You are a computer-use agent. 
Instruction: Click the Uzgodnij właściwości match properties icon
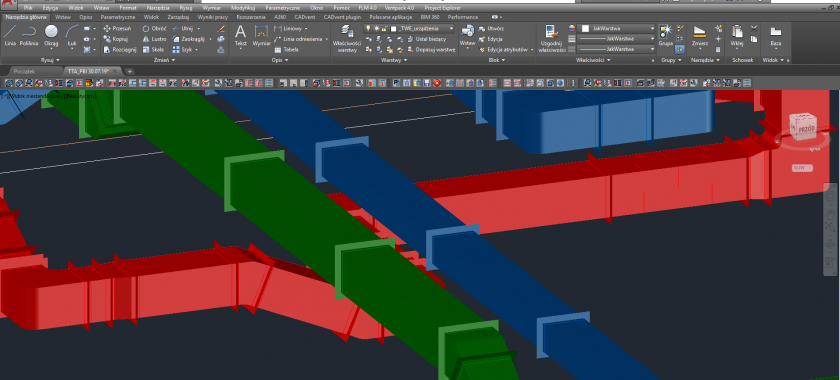tap(552, 38)
